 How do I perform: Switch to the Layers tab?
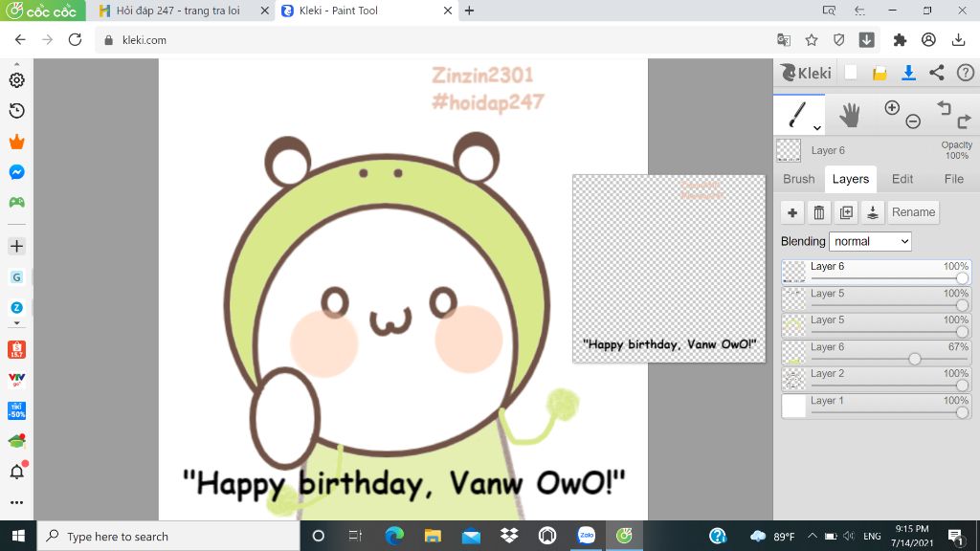(x=851, y=179)
